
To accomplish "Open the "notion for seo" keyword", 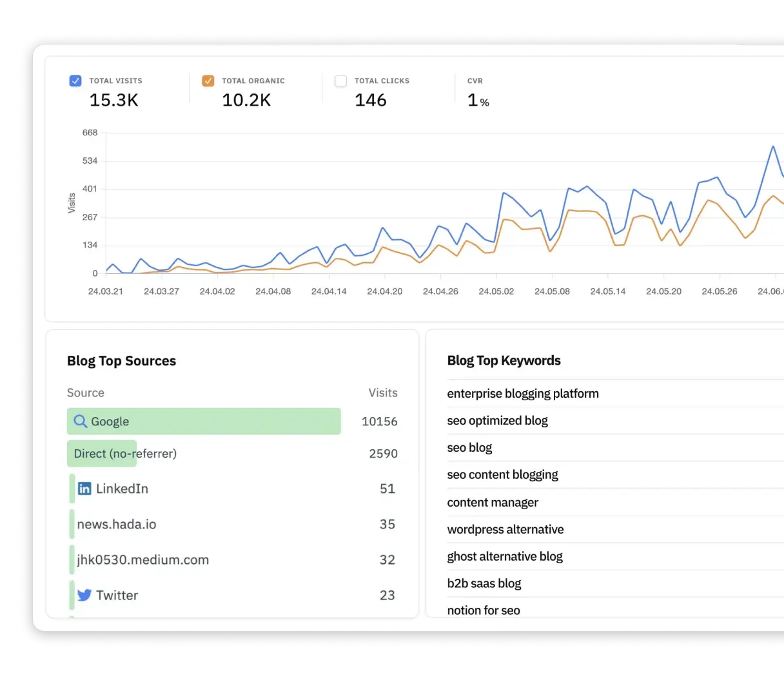I will 484,610.
